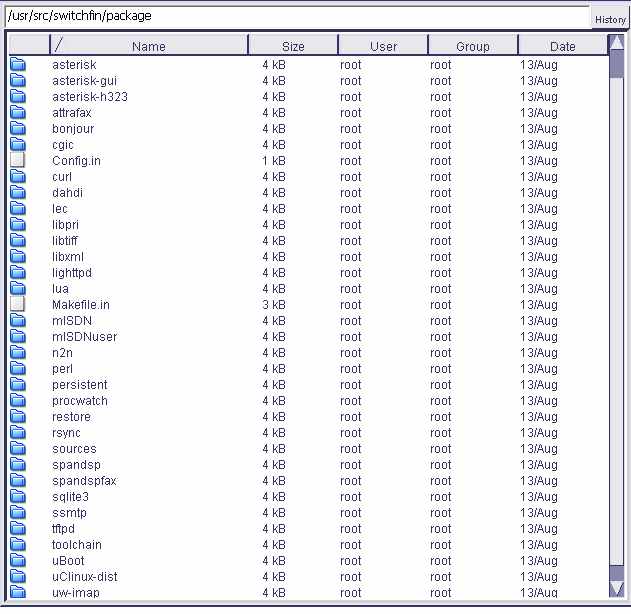Click the scrollbar down arrow
The height and width of the screenshot is (614, 631).
617,589
